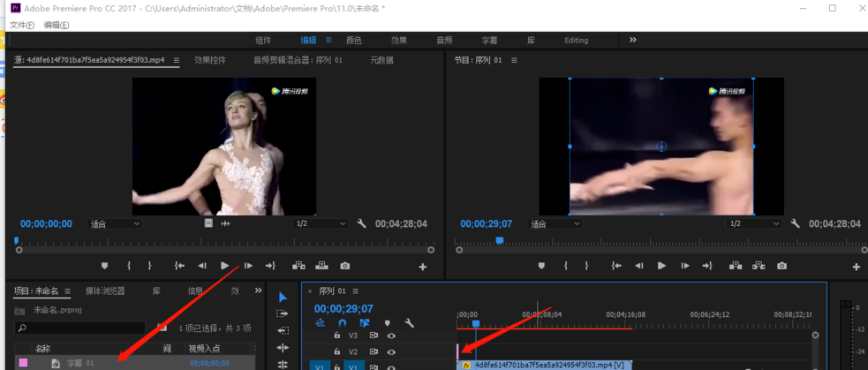Expand overflow workspaces chevron
The width and height of the screenshot is (868, 370).
tap(632, 40)
